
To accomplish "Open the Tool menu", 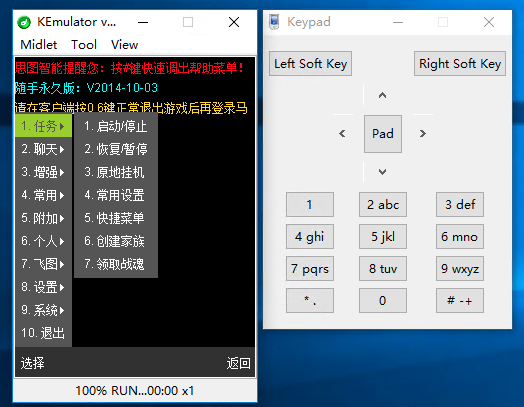I will pyautogui.click(x=84, y=44).
